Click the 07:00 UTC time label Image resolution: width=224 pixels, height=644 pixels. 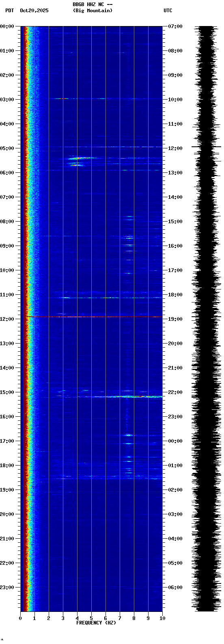click(x=175, y=26)
